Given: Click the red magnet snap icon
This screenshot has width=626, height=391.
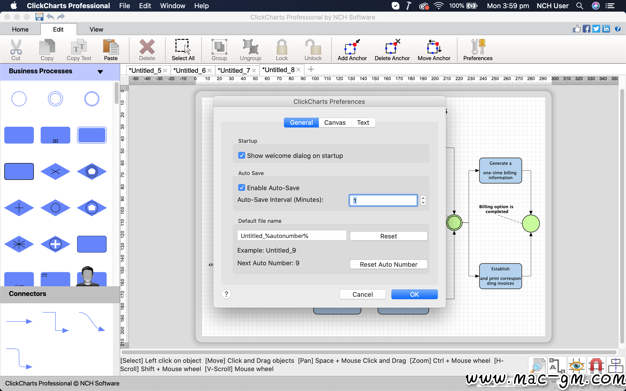Looking at the screenshot, I should (596, 365).
